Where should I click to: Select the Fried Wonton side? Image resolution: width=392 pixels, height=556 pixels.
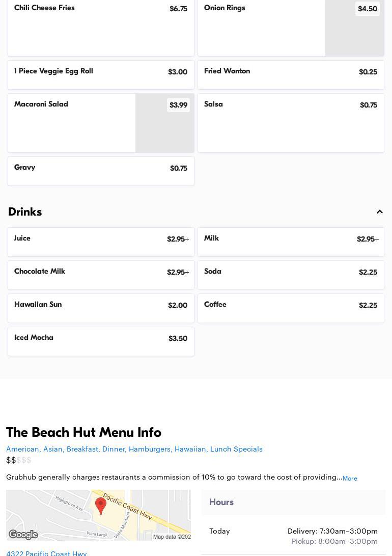coord(291,75)
